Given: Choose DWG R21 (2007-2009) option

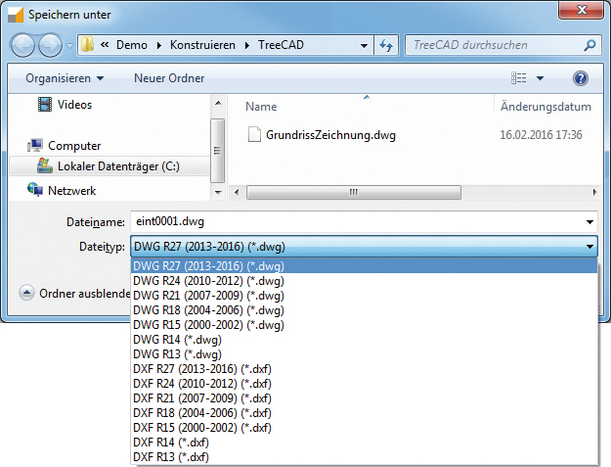Looking at the screenshot, I should pos(364,295).
